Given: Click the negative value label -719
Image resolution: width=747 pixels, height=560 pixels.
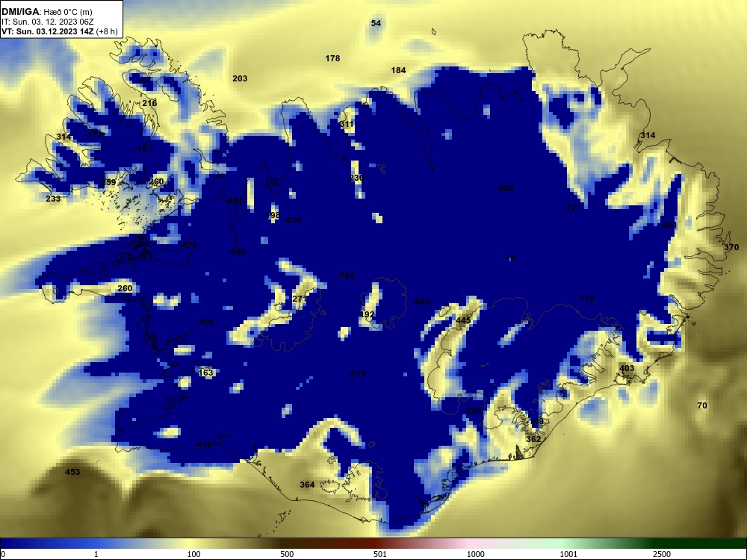Looking at the screenshot, I should pyautogui.click(x=586, y=299).
